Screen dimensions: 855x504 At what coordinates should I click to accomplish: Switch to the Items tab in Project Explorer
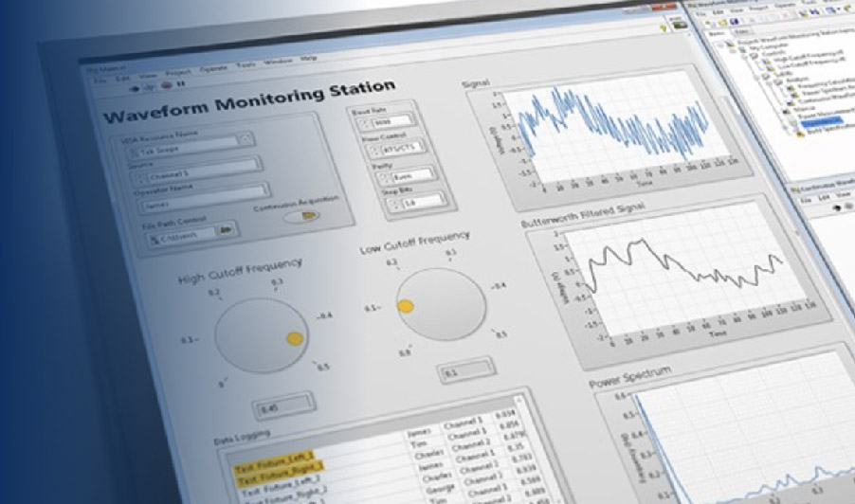click(716, 34)
